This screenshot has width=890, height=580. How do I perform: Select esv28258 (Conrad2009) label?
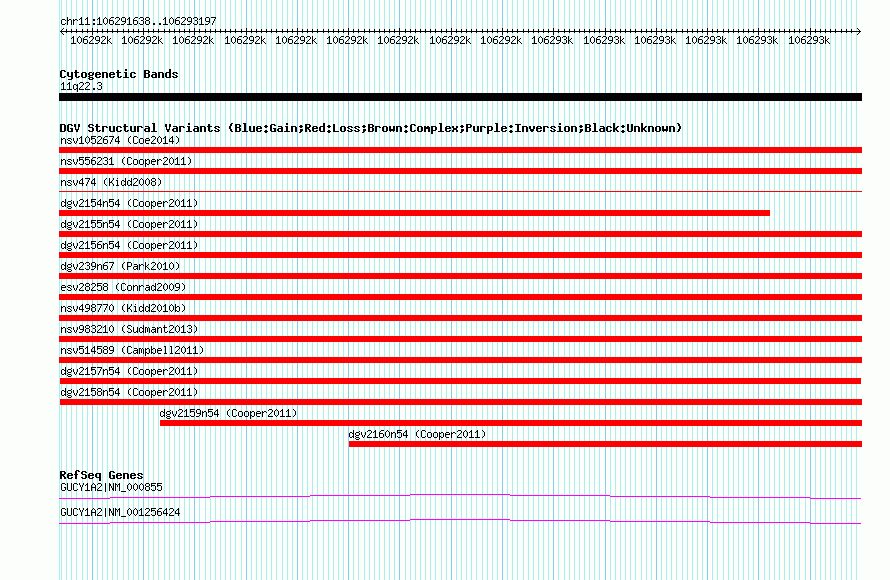pyautogui.click(x=123, y=287)
